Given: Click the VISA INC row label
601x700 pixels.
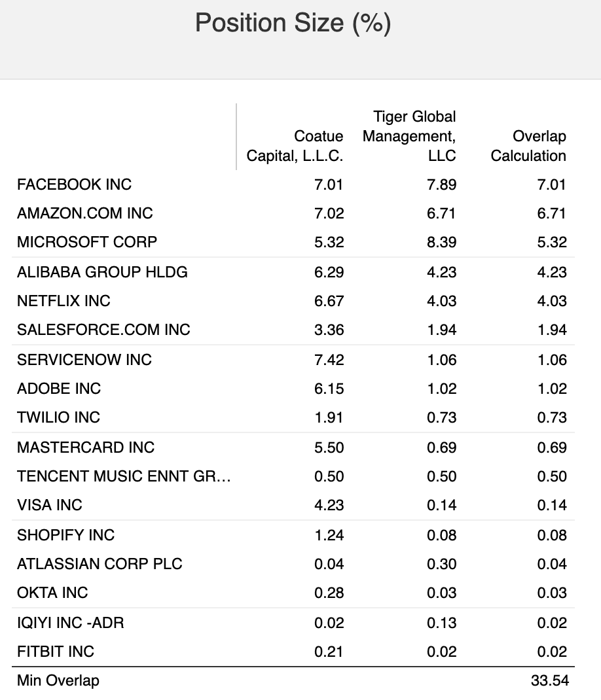Looking at the screenshot, I should 50,505.
